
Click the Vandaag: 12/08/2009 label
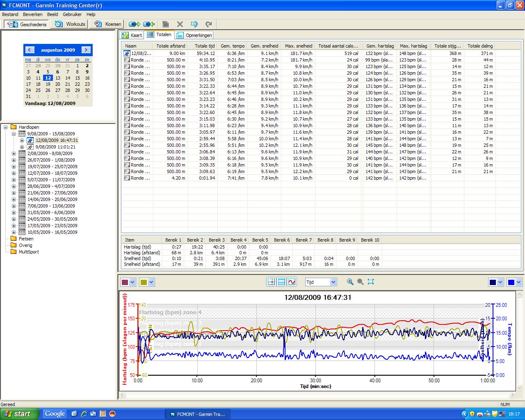(50, 103)
